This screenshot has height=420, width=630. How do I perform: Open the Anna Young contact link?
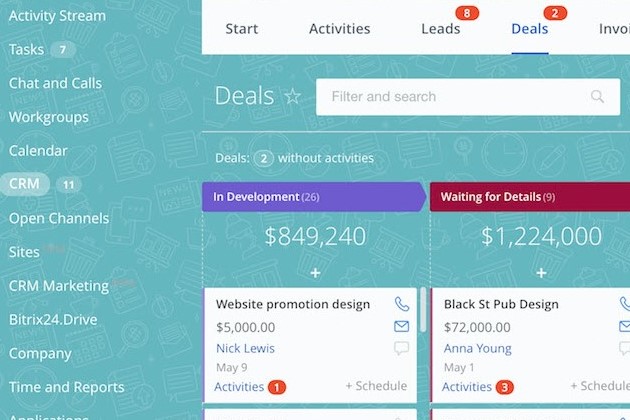pos(477,348)
